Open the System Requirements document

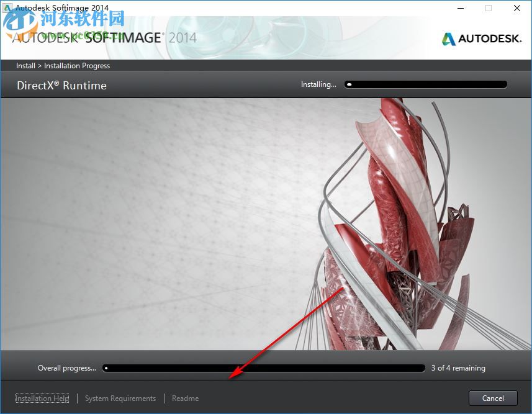(x=120, y=398)
